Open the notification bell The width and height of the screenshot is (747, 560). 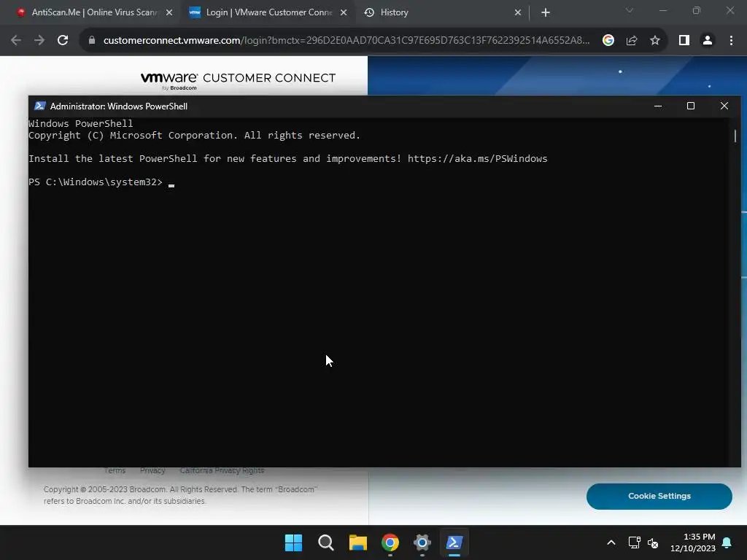(x=727, y=542)
